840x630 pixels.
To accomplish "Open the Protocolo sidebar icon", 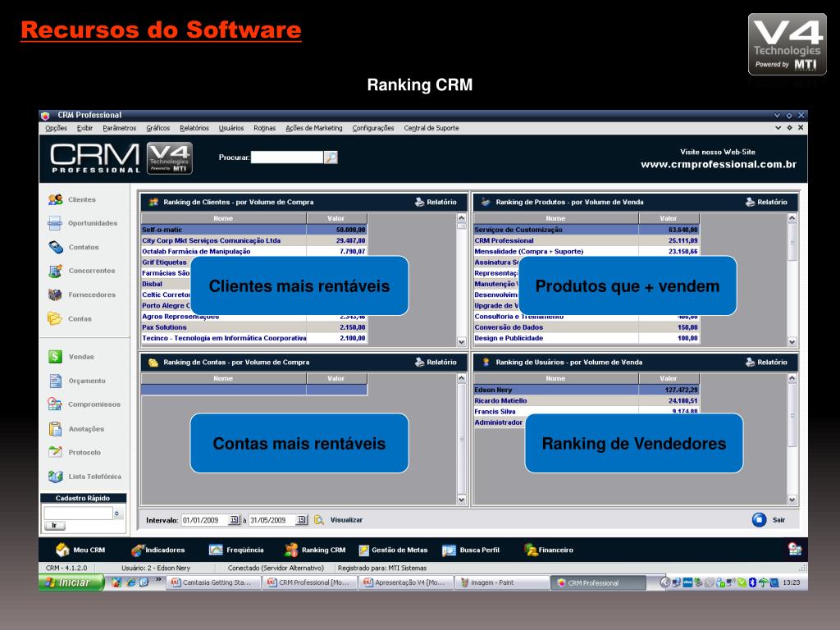I will (55, 452).
